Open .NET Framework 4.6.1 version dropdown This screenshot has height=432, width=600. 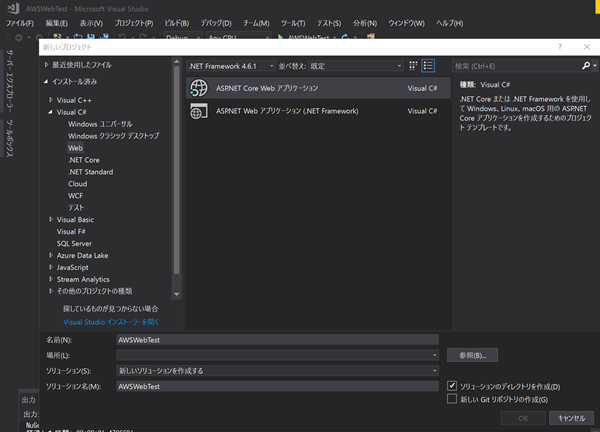tap(231, 66)
